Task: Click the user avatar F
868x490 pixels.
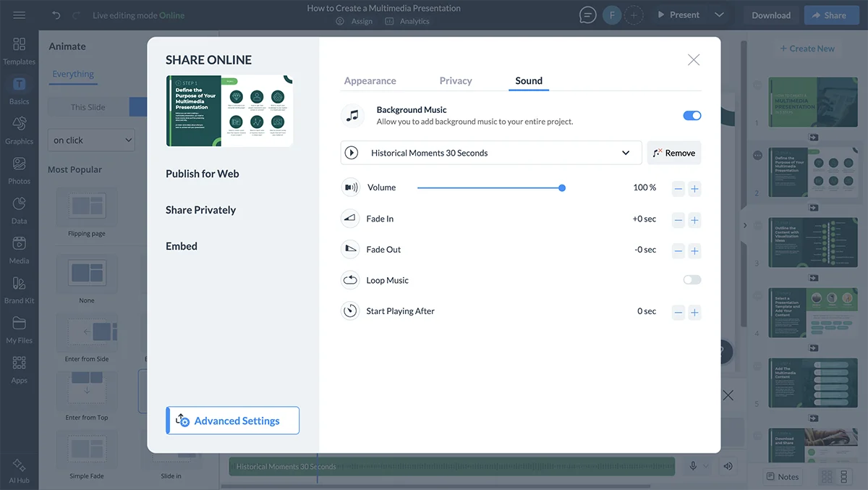Action: coord(612,15)
